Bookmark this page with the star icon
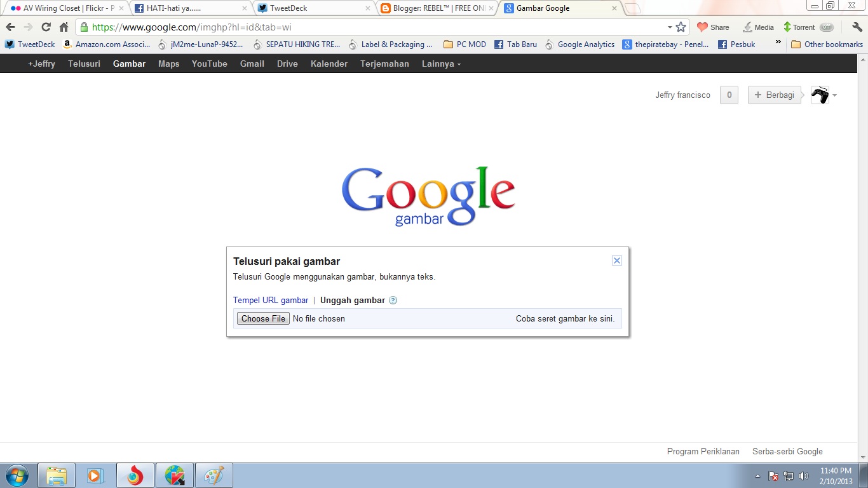Viewport: 868px width, 488px height. coord(681,27)
